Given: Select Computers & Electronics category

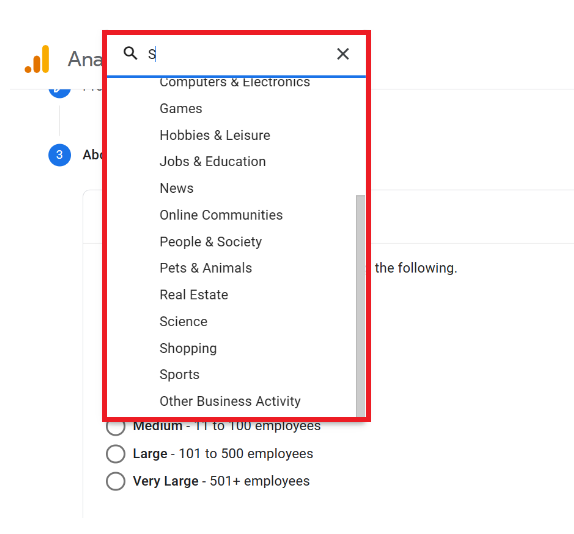Looking at the screenshot, I should click(x=235, y=82).
